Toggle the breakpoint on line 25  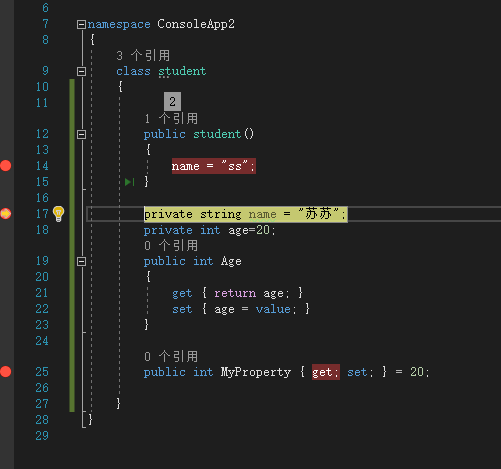[6, 372]
